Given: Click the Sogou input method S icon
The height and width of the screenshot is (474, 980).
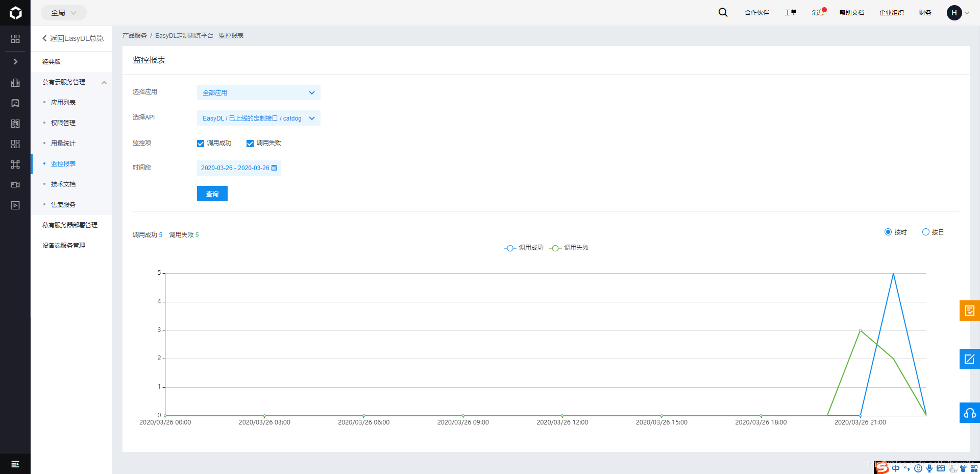Looking at the screenshot, I should click(881, 467).
